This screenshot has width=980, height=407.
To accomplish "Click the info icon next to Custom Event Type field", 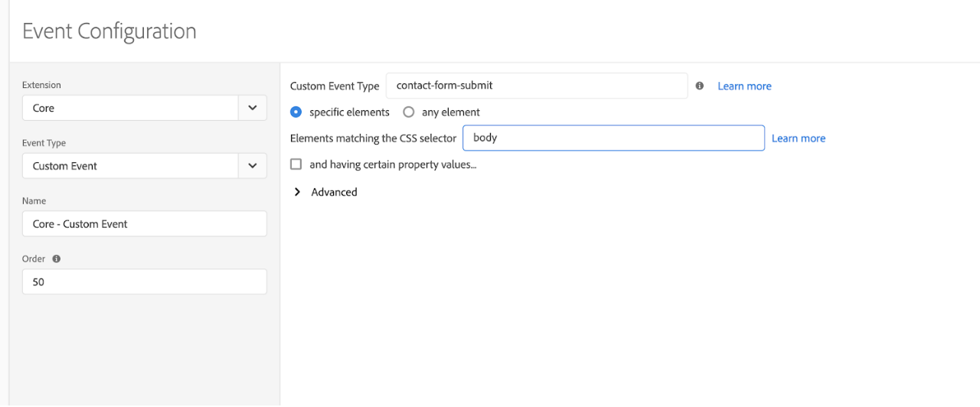I will click(700, 86).
